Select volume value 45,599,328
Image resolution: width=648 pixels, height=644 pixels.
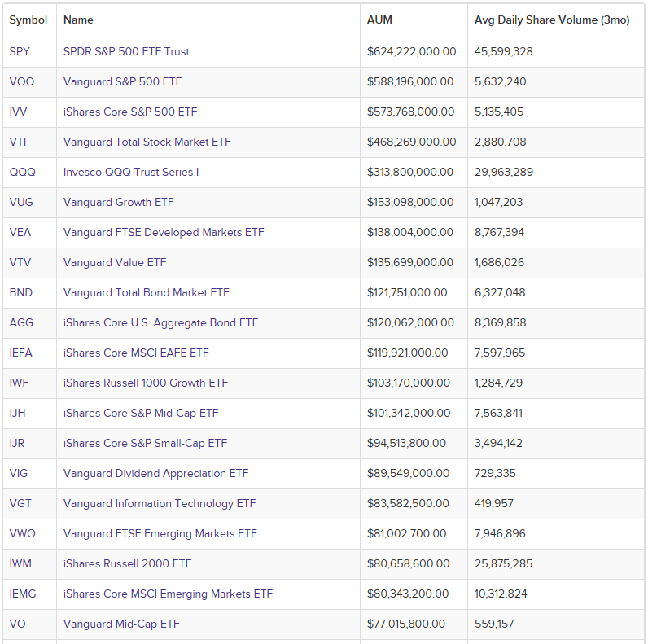click(504, 51)
